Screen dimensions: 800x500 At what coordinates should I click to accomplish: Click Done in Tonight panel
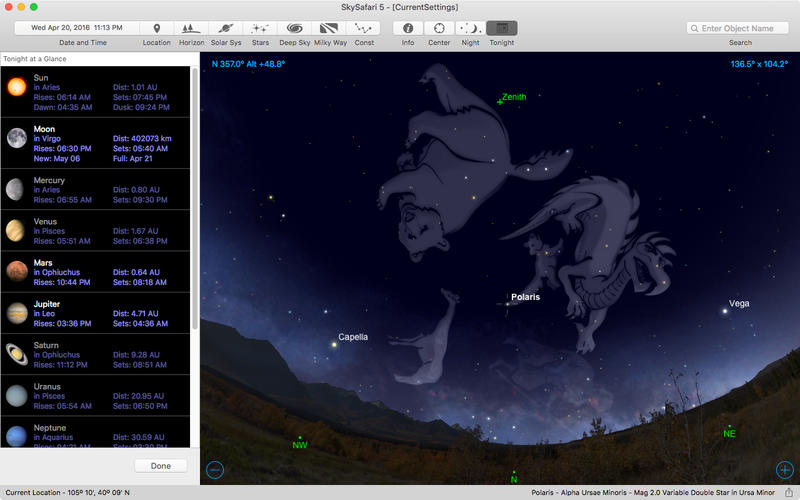click(x=161, y=466)
